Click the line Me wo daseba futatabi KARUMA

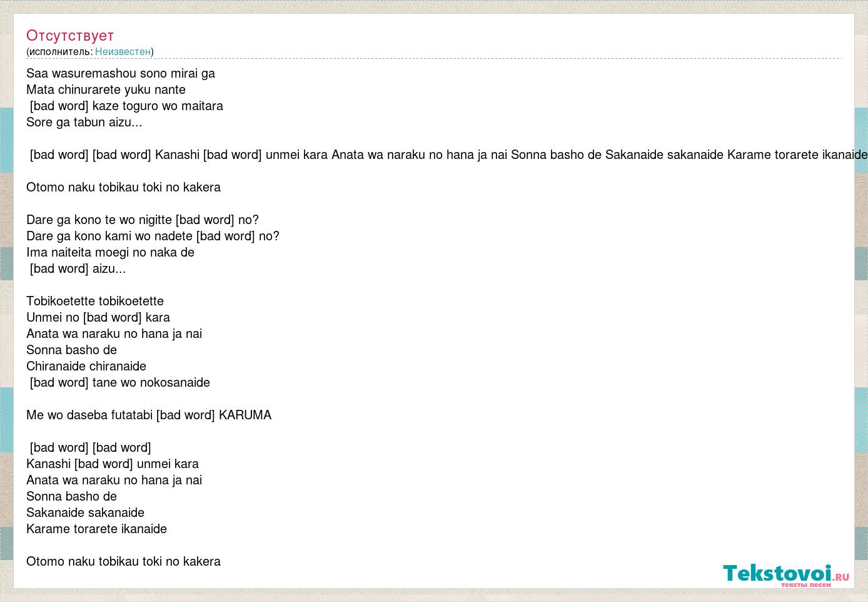point(149,415)
